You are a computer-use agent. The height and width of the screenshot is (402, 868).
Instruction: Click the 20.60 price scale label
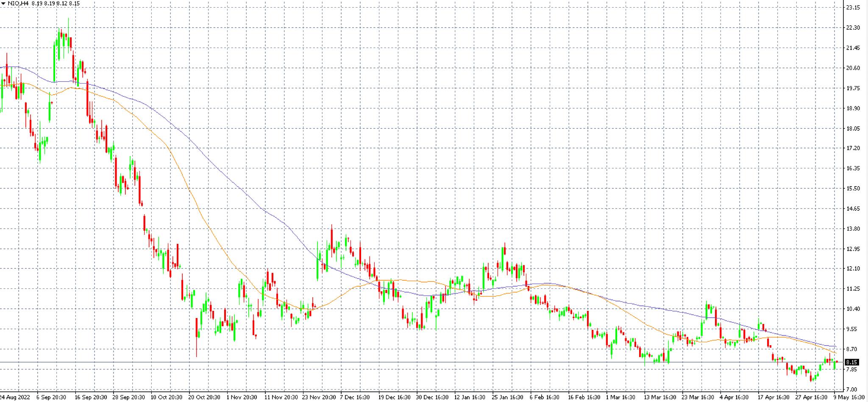[x=853, y=68]
